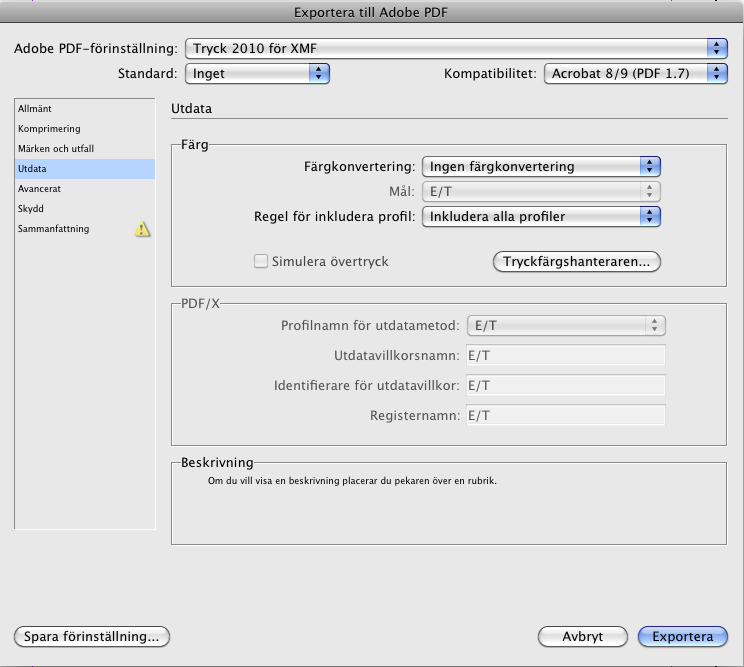Viewport: 744px width, 667px height.
Task: Click the Registernamn field
Action: [566, 416]
